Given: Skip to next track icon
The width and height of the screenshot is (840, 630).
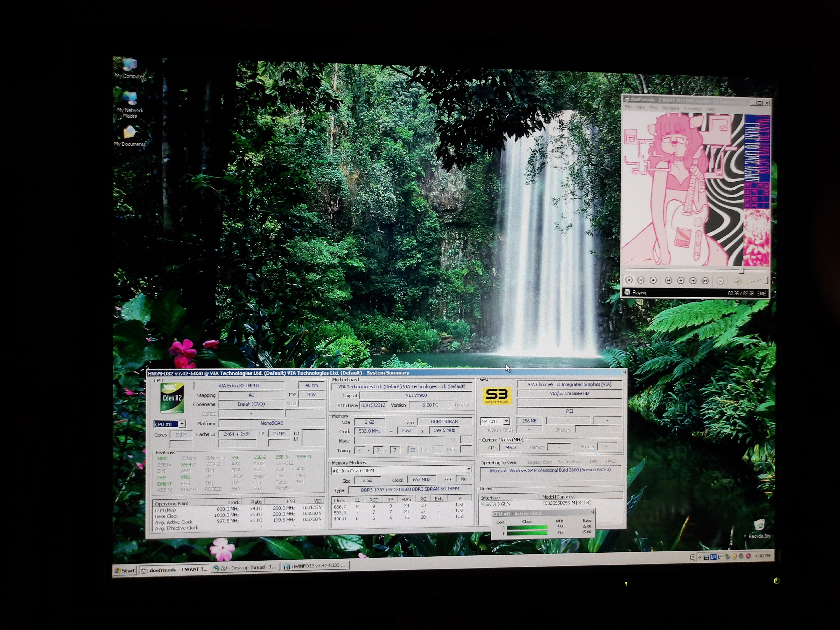Looking at the screenshot, I should 705,281.
